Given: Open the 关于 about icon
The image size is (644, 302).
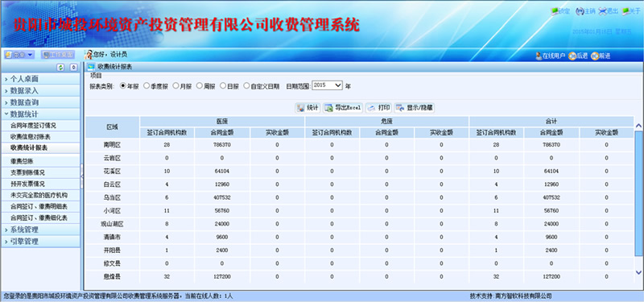Looking at the screenshot, I should 626,11.
